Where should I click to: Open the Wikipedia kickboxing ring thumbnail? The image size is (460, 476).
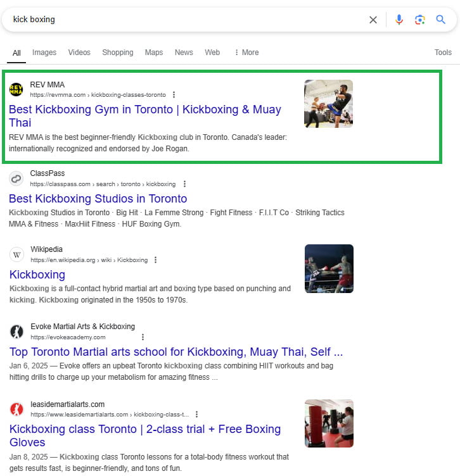tap(329, 268)
